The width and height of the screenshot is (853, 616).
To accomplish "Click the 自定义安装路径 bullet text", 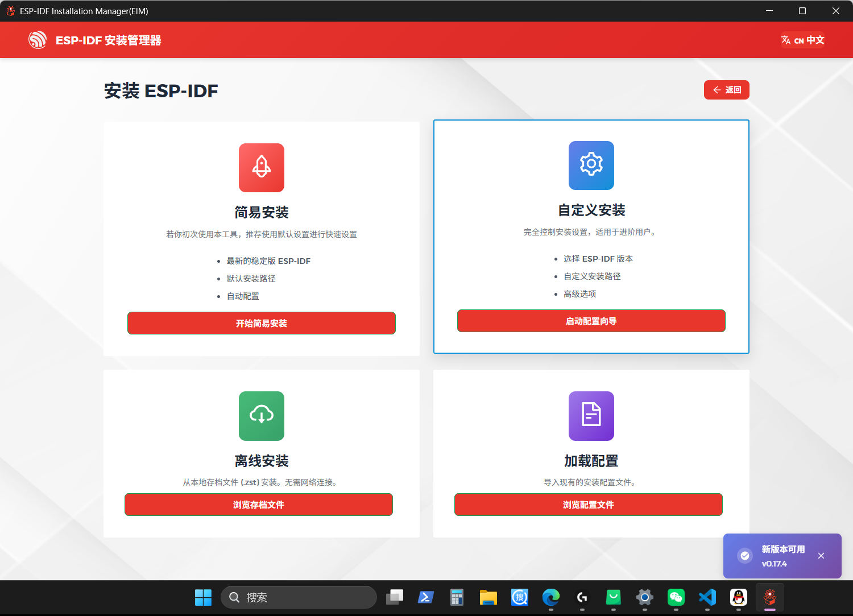I will [592, 276].
